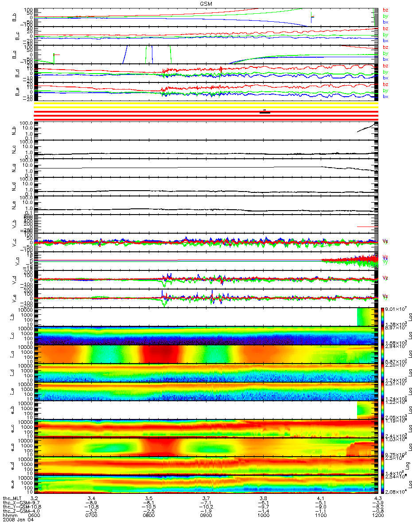Select the color bar beside i_c spectrogram

coord(382,335)
